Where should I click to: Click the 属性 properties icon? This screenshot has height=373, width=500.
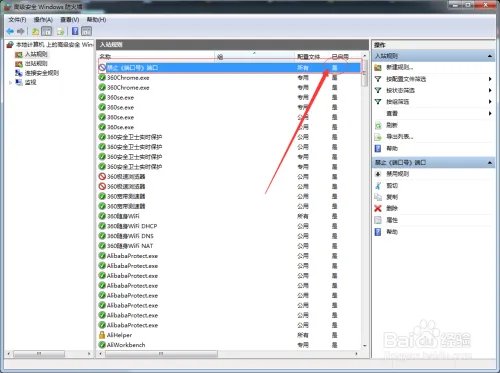(x=378, y=220)
